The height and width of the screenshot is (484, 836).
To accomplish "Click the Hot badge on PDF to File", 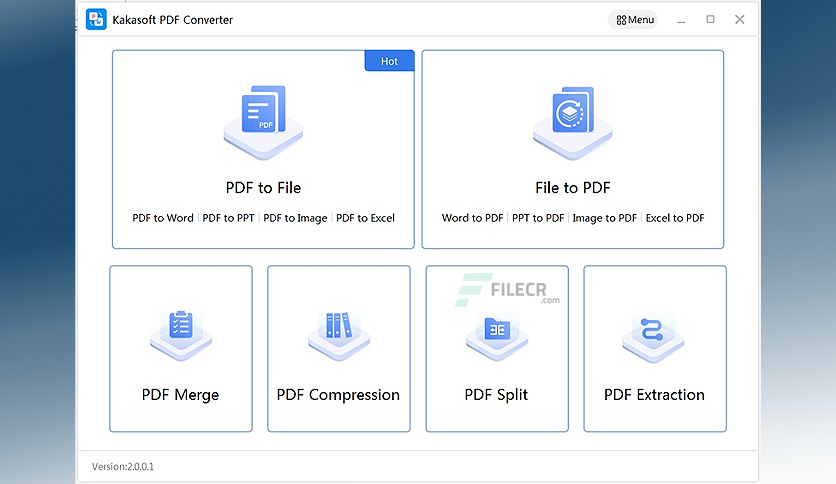I will 389,61.
